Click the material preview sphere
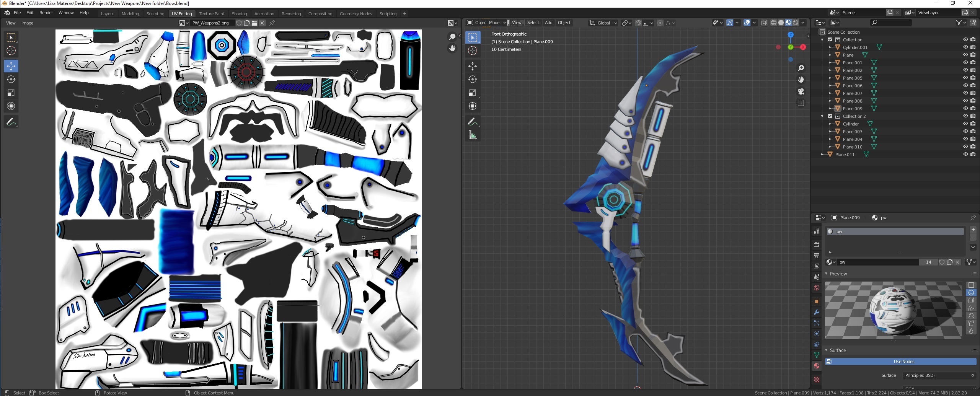 (x=893, y=310)
